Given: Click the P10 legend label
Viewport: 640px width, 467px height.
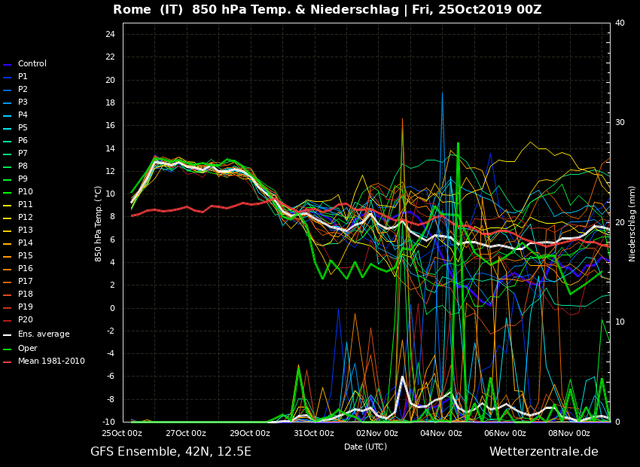Looking at the screenshot, I should click(x=25, y=191).
